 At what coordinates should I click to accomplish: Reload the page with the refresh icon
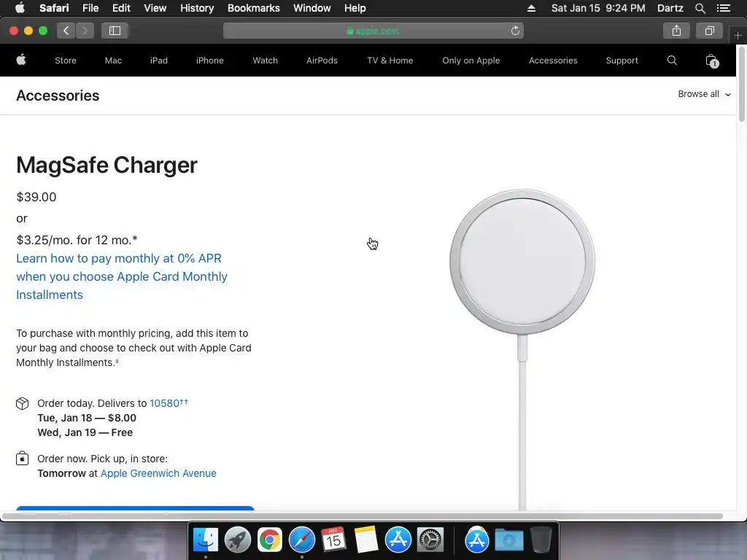(x=515, y=31)
